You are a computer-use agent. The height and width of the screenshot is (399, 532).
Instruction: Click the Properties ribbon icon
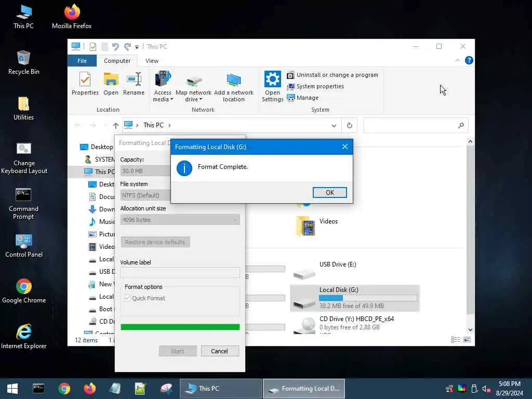pos(85,84)
